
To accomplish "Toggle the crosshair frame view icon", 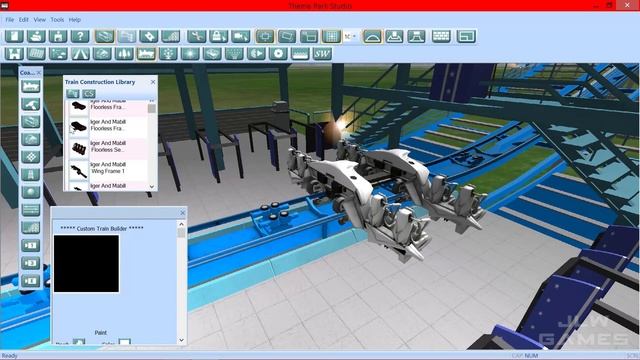I will (x=265, y=36).
